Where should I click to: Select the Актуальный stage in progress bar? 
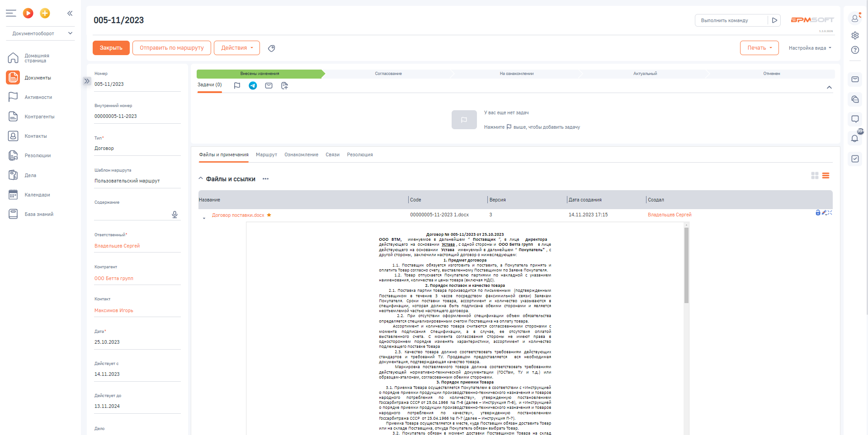tap(645, 74)
